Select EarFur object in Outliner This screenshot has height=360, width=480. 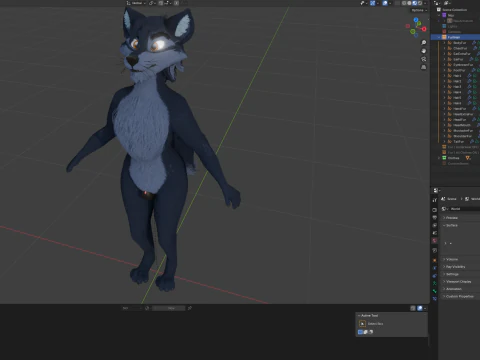pyautogui.click(x=458, y=59)
